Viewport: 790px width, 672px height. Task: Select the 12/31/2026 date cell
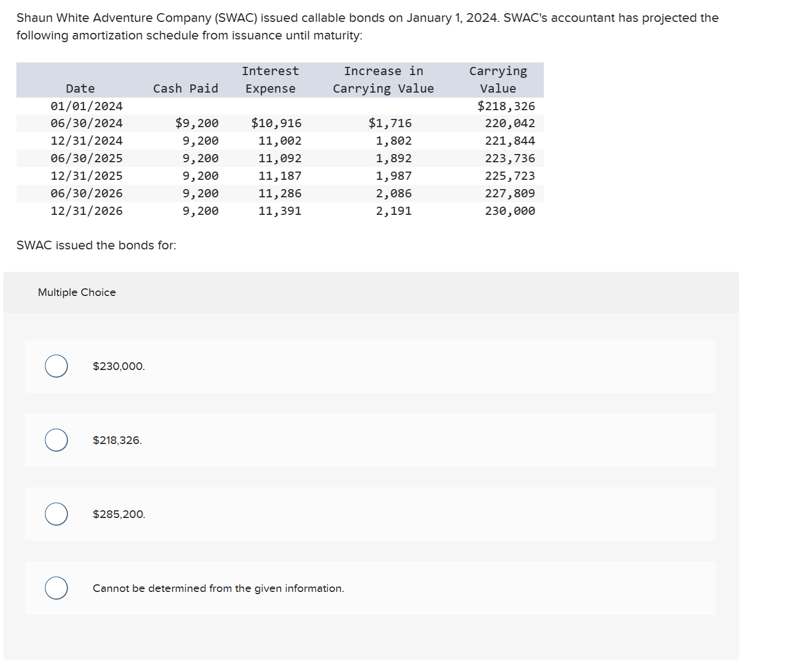point(87,210)
